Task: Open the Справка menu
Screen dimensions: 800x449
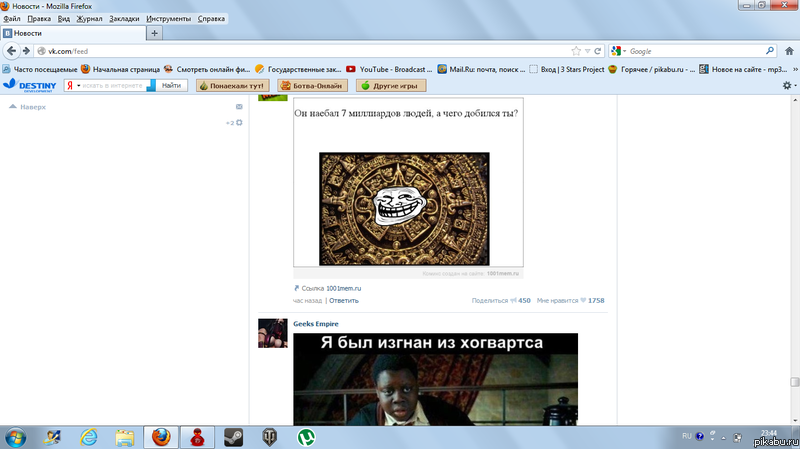Action: [211, 19]
